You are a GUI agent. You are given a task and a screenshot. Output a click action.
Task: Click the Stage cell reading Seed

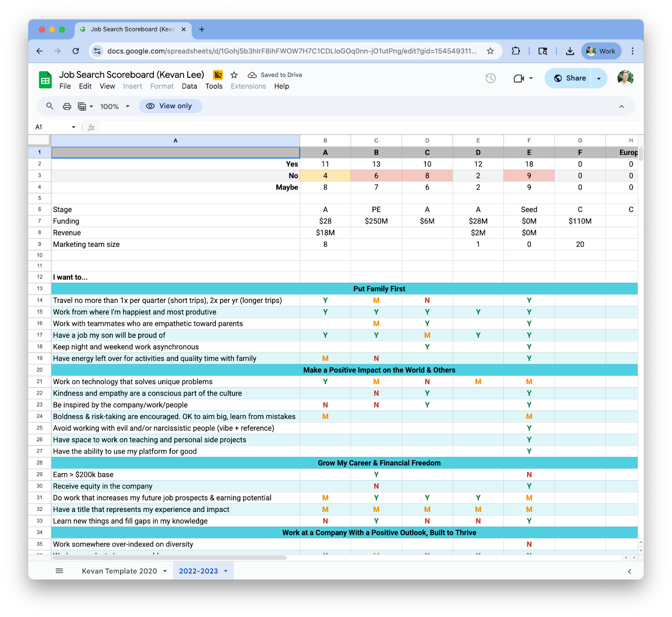[529, 209]
